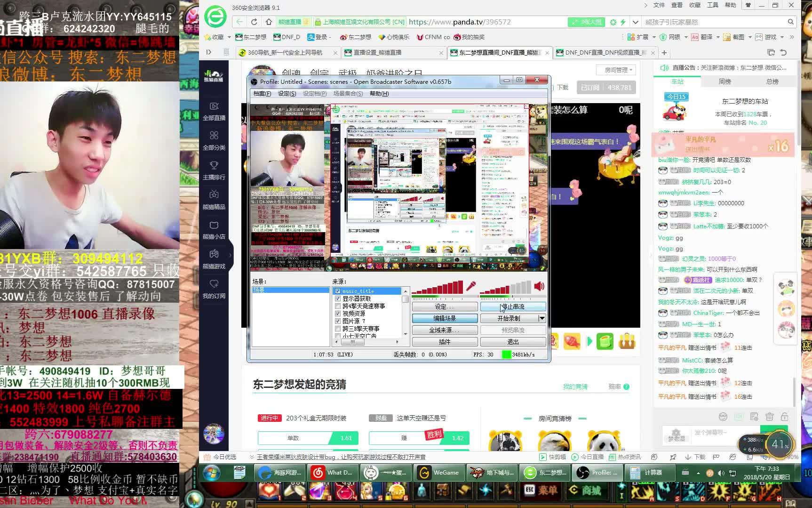
Task: Pick the 单数 bet option 1.61
Action: 308,438
